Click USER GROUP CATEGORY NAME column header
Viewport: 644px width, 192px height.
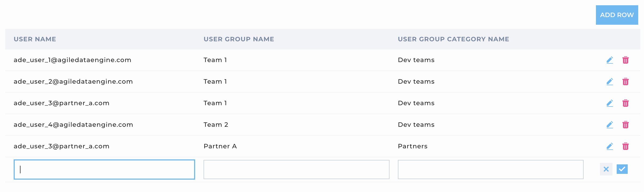click(453, 39)
